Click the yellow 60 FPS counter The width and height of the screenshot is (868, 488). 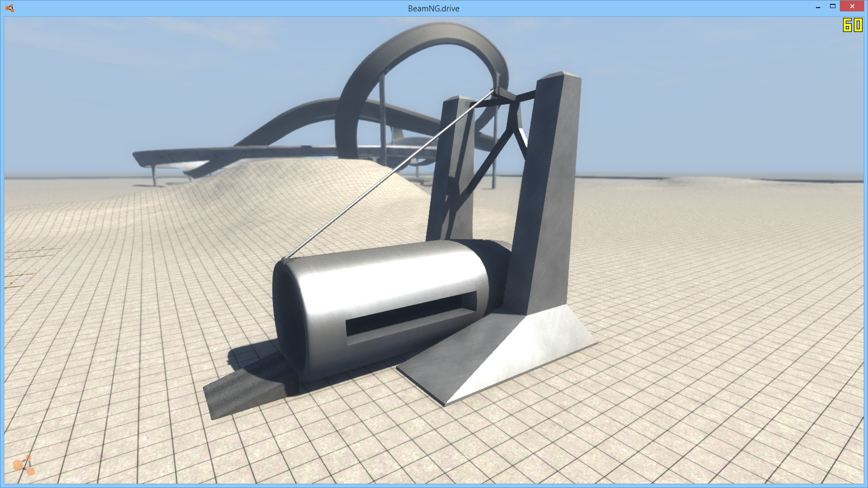pyautogui.click(x=852, y=25)
